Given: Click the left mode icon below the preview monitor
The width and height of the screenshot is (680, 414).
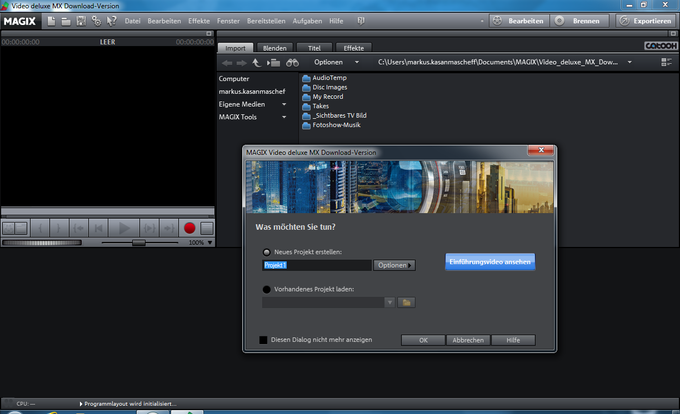Looking at the screenshot, I should click(x=8, y=228).
